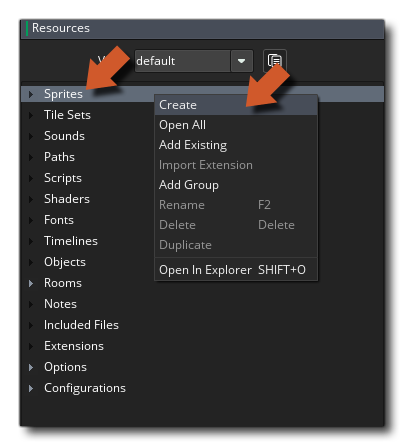The height and width of the screenshot is (446, 404).
Task: Select the Fonts resource folder
Action: coord(59,220)
